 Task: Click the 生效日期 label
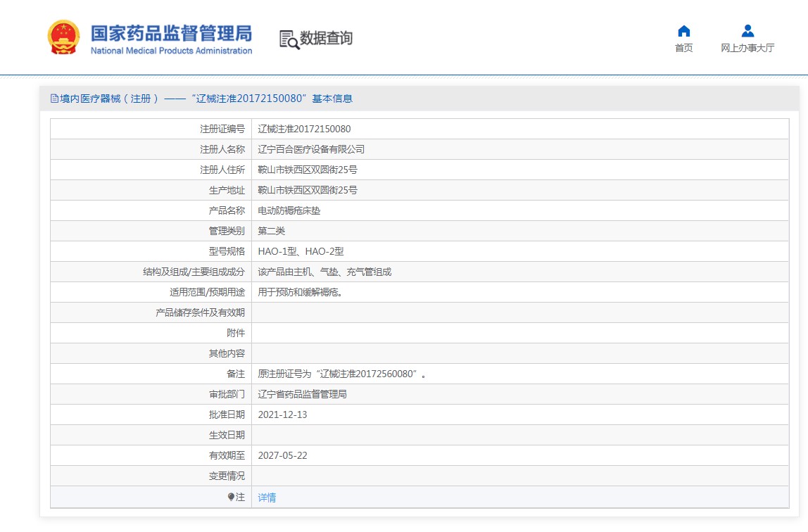pos(227,435)
